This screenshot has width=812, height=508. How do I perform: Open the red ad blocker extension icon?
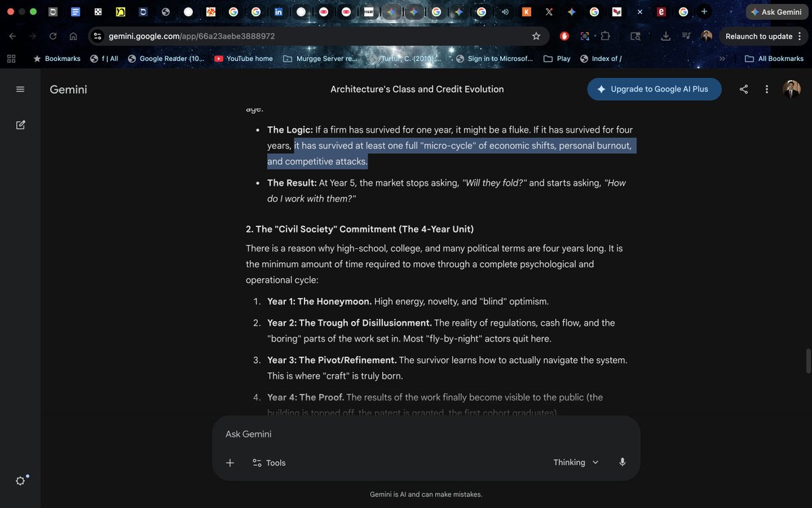click(564, 36)
